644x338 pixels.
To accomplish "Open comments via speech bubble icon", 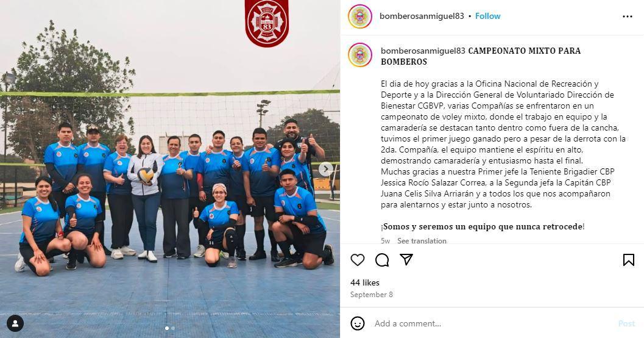I will coord(382,260).
